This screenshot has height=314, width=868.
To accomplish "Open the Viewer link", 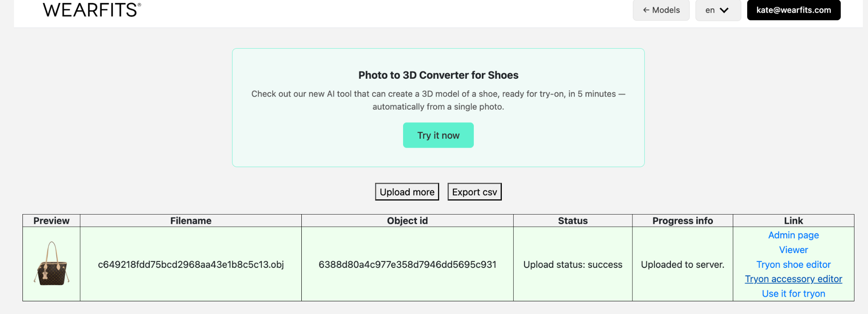I will click(793, 250).
